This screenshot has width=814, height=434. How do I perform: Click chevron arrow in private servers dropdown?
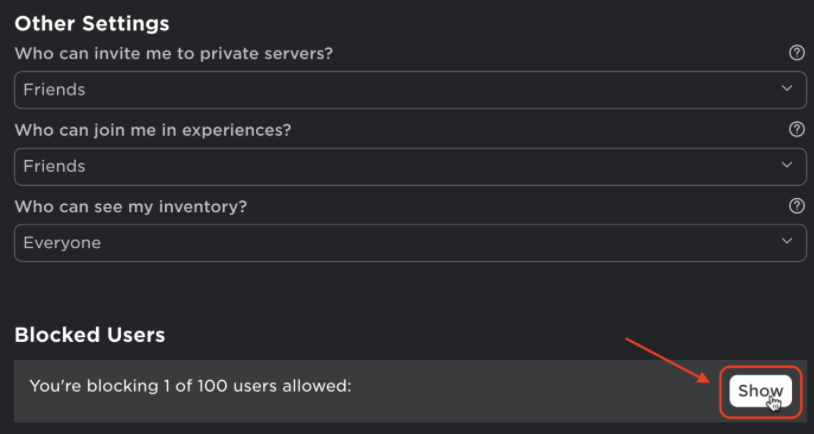tap(787, 88)
